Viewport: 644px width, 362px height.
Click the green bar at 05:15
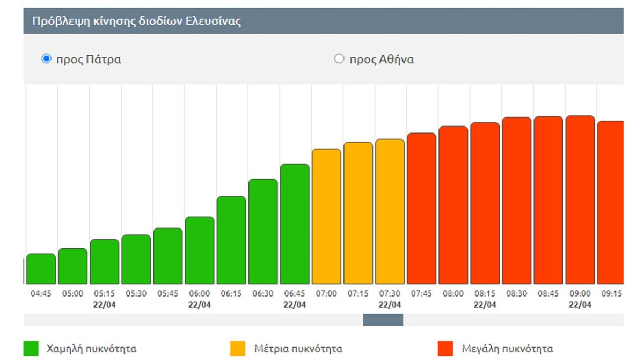tap(105, 262)
